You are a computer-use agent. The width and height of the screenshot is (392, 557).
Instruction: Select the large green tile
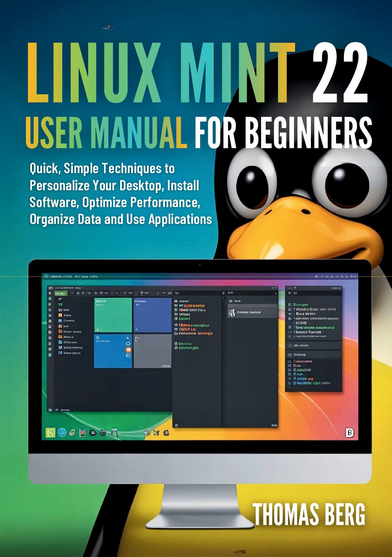(113, 315)
